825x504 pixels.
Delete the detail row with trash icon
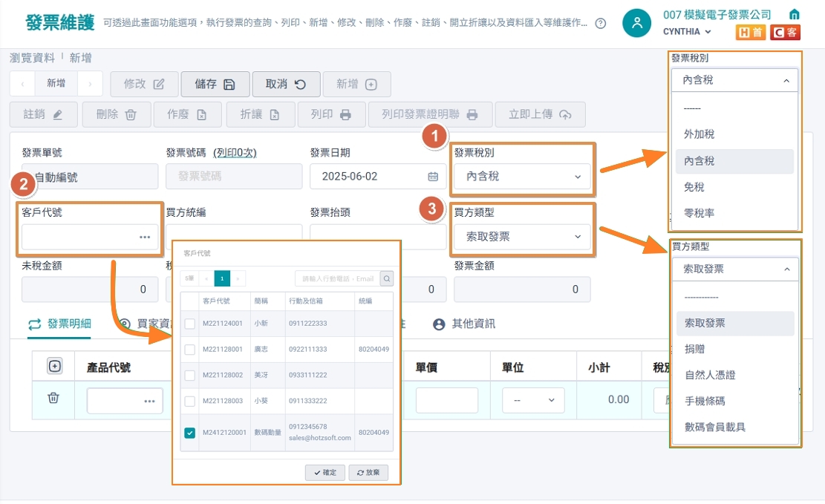point(53,398)
